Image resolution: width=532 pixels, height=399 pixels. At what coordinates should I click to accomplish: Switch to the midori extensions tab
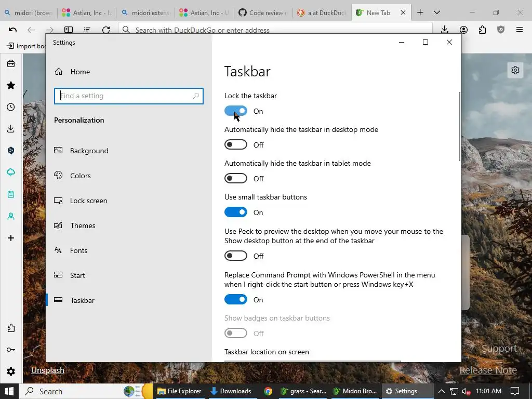click(146, 12)
